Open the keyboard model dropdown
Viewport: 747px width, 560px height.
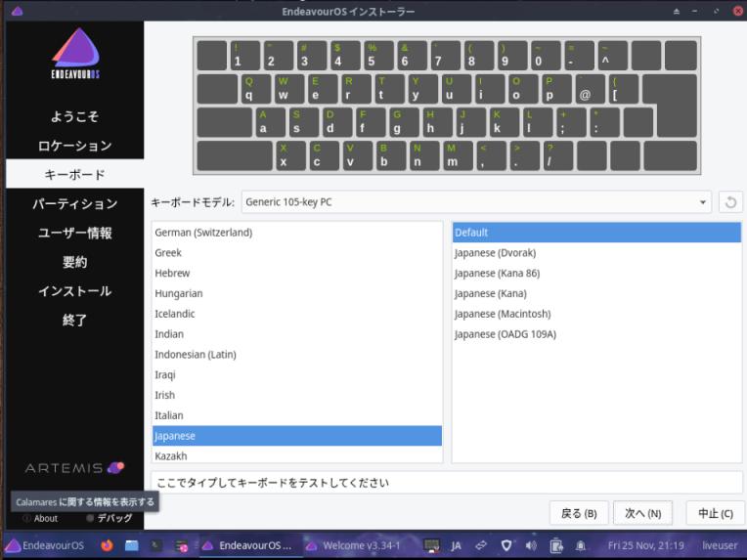[476, 202]
